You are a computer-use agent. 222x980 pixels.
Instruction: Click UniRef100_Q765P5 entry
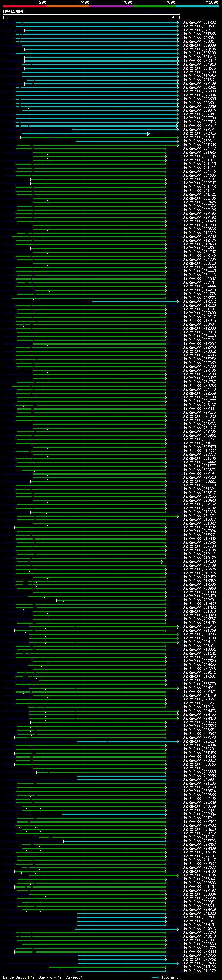tap(199, 569)
